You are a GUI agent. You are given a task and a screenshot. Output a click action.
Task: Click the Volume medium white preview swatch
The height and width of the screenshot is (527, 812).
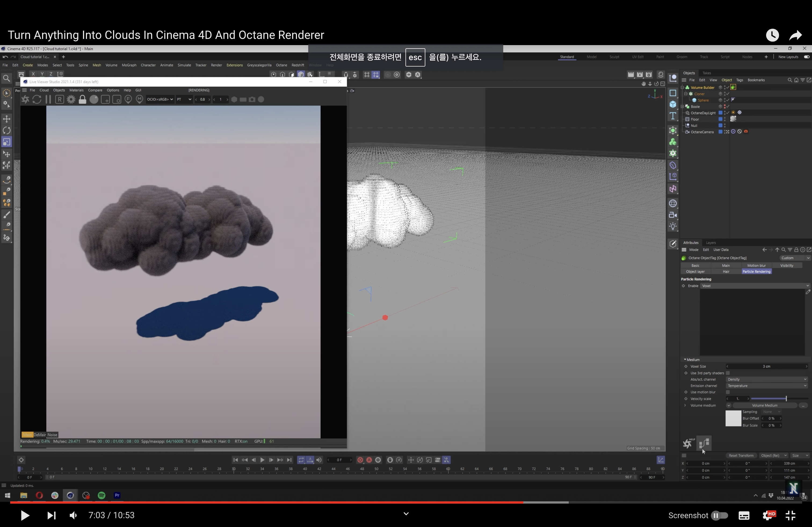(x=733, y=419)
